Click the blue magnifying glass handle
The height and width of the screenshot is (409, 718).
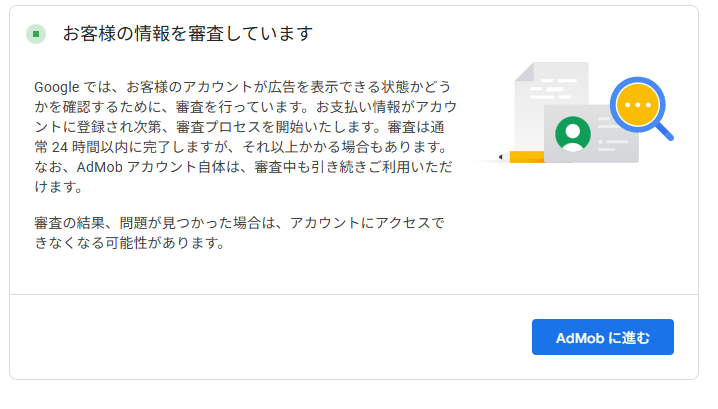click(662, 129)
